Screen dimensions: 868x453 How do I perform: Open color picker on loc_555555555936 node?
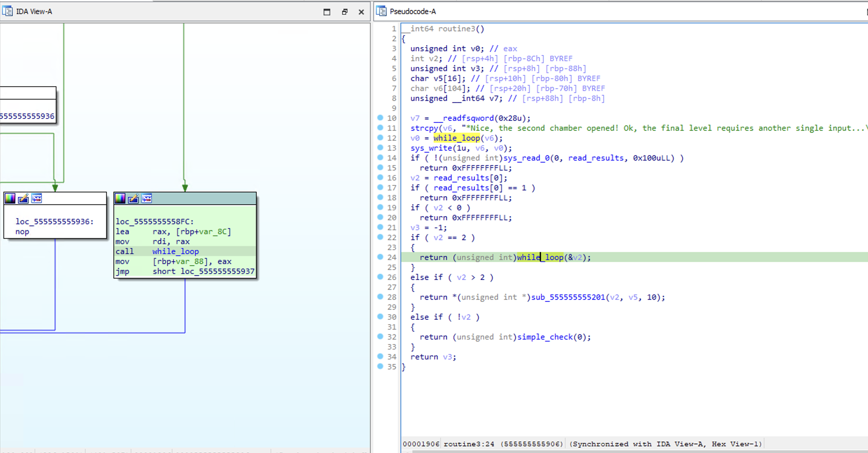[x=10, y=199]
